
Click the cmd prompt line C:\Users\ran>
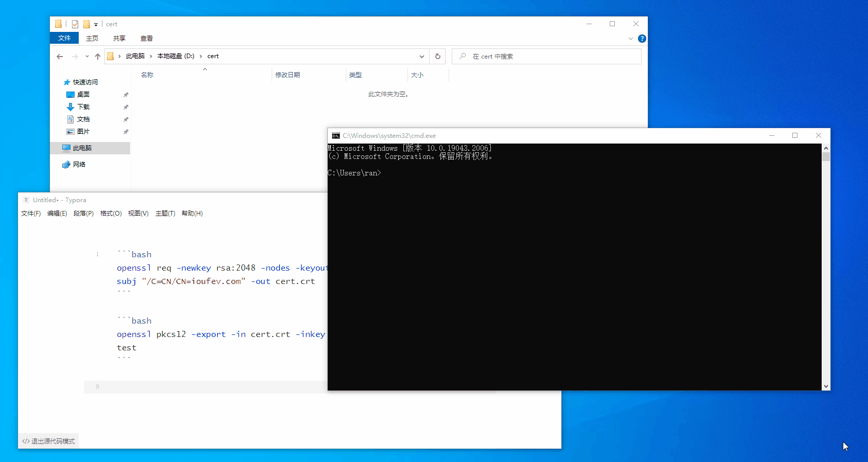point(355,173)
